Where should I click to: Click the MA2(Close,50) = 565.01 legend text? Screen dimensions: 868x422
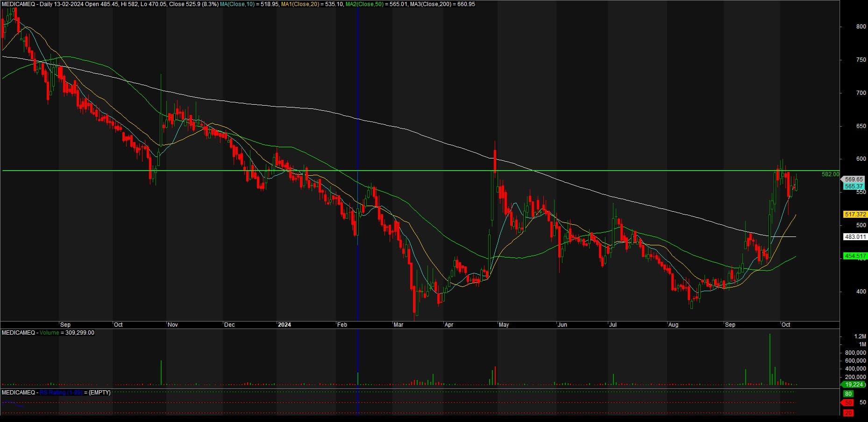click(x=377, y=4)
